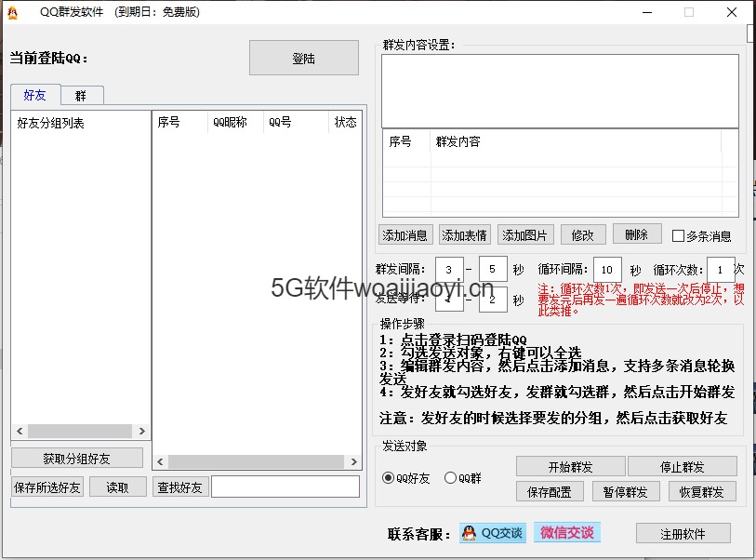Image resolution: width=756 pixels, height=560 pixels.
Task: Click the 状态 column header
Action: (x=345, y=122)
